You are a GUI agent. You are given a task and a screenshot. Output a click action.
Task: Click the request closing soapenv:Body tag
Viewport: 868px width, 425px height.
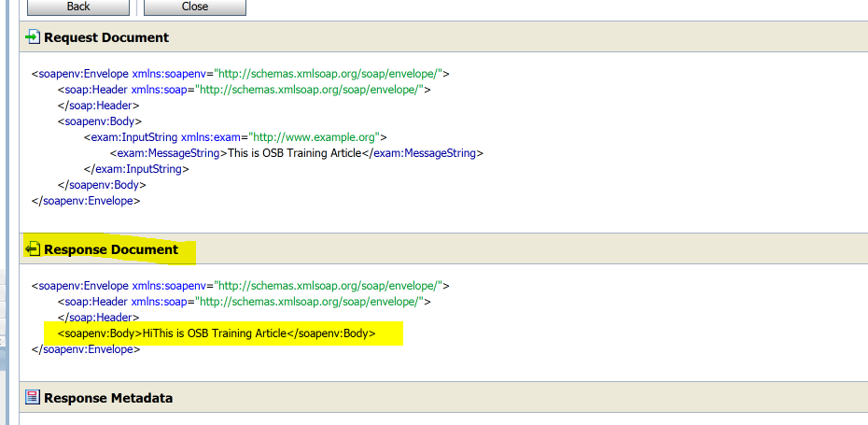(102, 185)
